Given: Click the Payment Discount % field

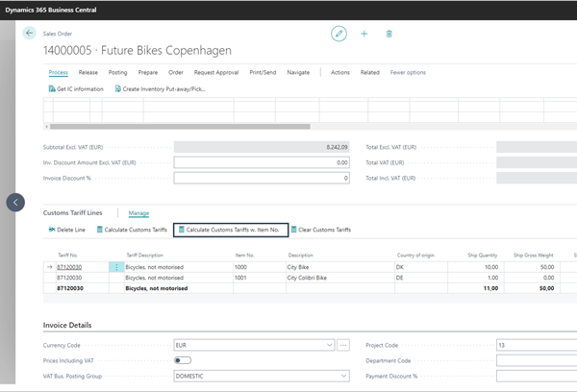Looking at the screenshot, I should click(x=537, y=376).
